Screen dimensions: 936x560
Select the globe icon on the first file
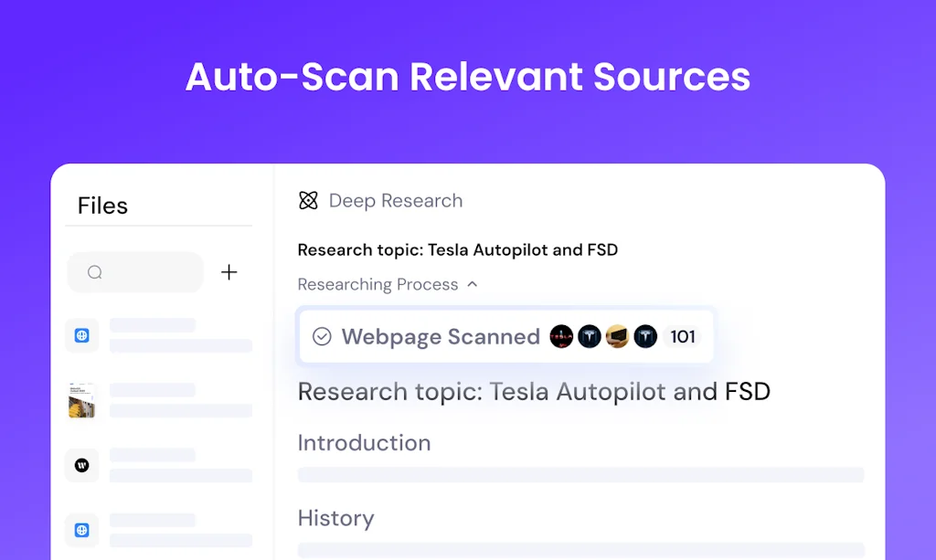(81, 335)
